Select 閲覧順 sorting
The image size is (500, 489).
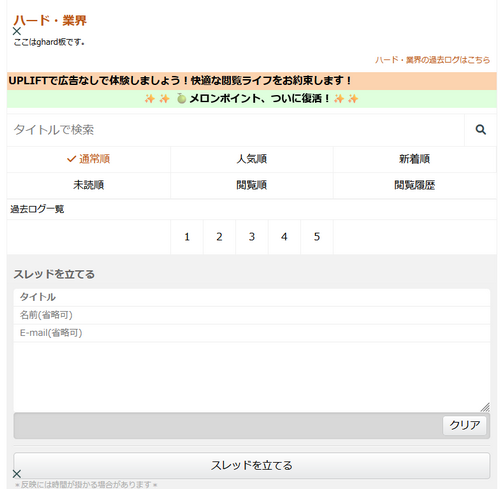click(x=252, y=185)
